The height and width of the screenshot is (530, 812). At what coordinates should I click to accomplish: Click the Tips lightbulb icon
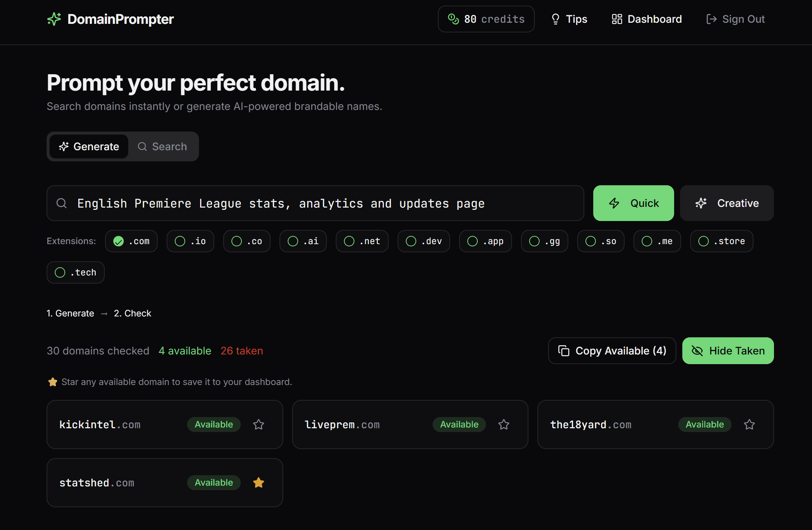pos(555,19)
